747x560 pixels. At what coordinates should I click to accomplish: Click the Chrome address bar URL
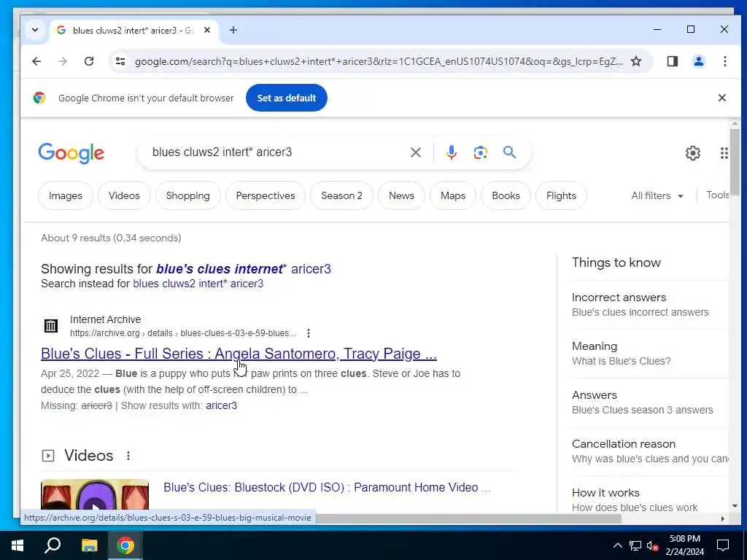tap(379, 61)
